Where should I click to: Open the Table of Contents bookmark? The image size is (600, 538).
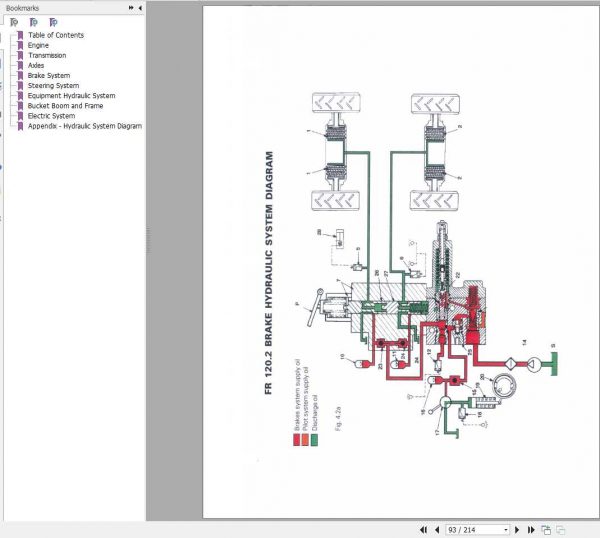(55, 35)
